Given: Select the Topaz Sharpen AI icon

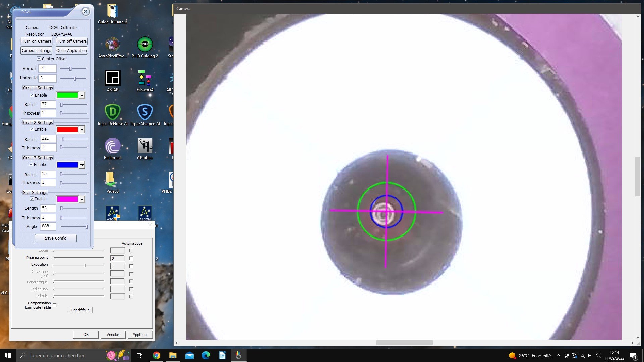Looking at the screenshot, I should pos(145,115).
